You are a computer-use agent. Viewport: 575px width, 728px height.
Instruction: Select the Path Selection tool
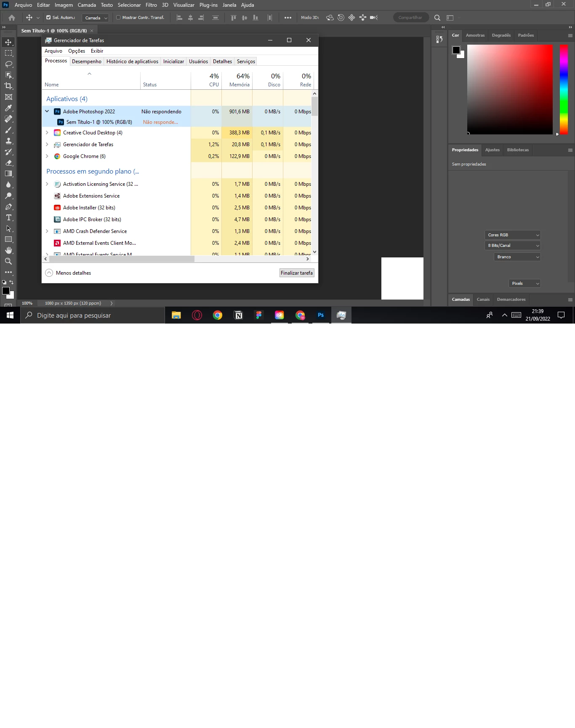point(8,228)
